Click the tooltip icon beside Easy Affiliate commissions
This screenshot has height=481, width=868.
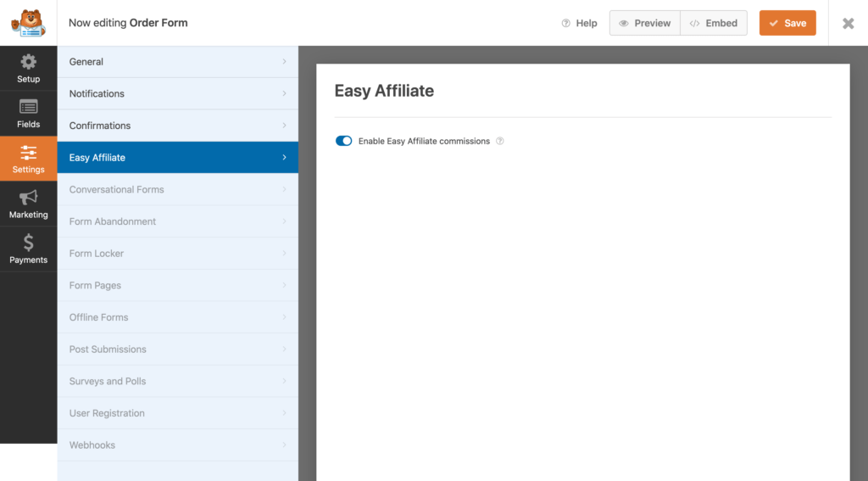[x=500, y=142]
